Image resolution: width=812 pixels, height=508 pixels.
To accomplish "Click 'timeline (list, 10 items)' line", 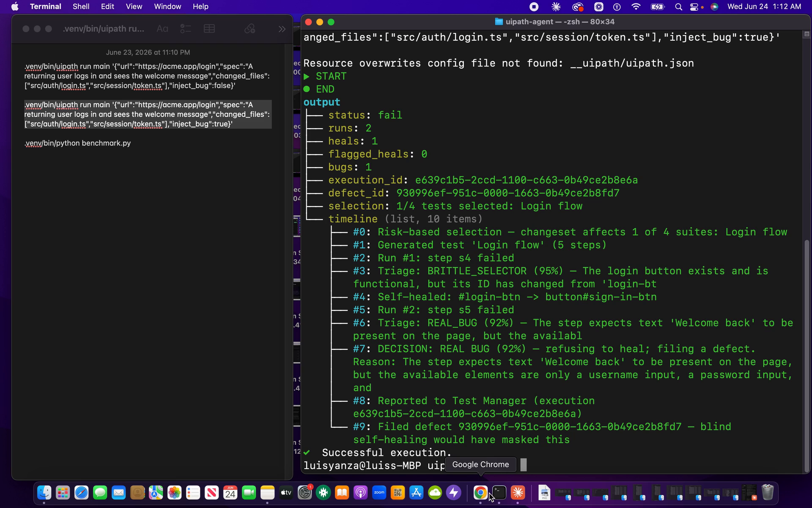I will (x=405, y=219).
